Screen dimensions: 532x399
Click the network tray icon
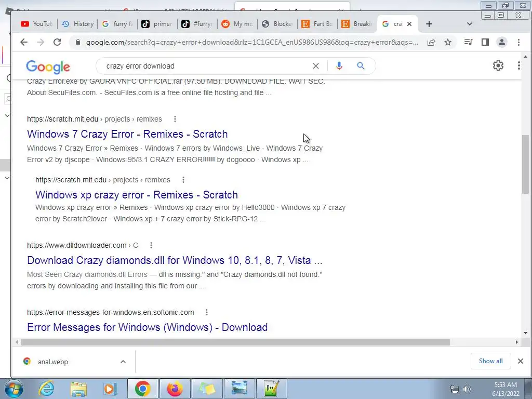454,389
